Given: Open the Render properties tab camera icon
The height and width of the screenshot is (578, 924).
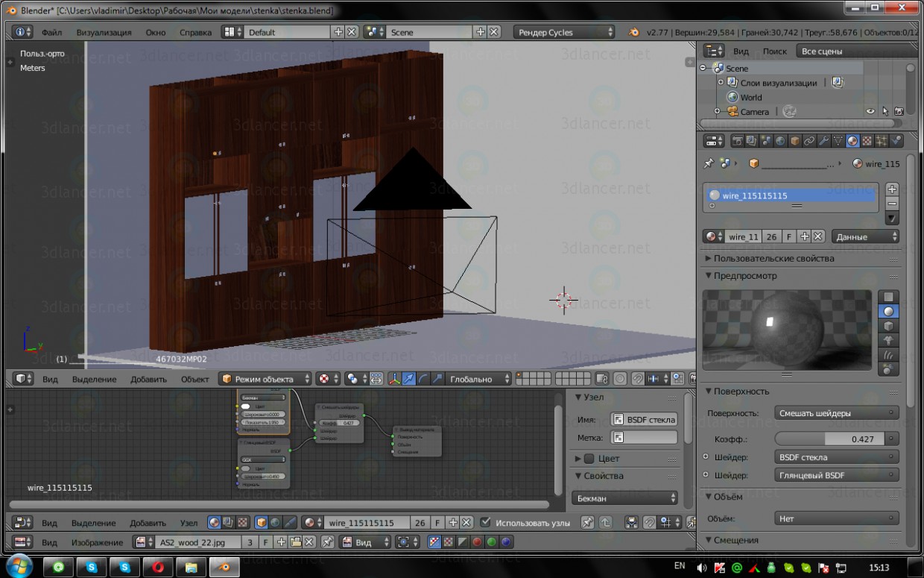Looking at the screenshot, I should click(738, 141).
